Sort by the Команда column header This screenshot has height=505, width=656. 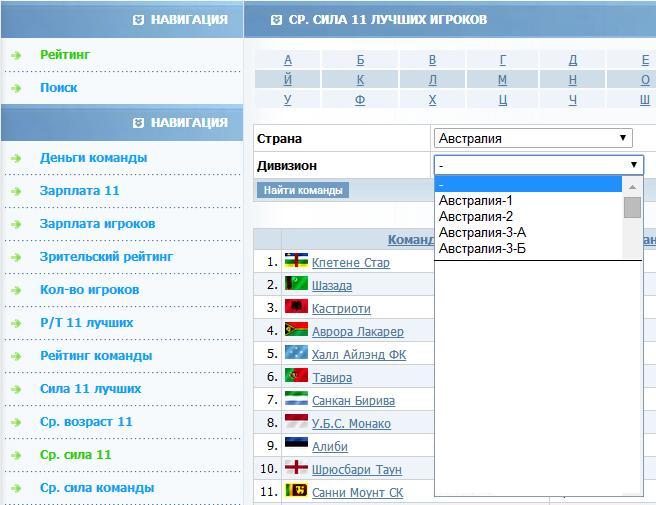point(410,240)
